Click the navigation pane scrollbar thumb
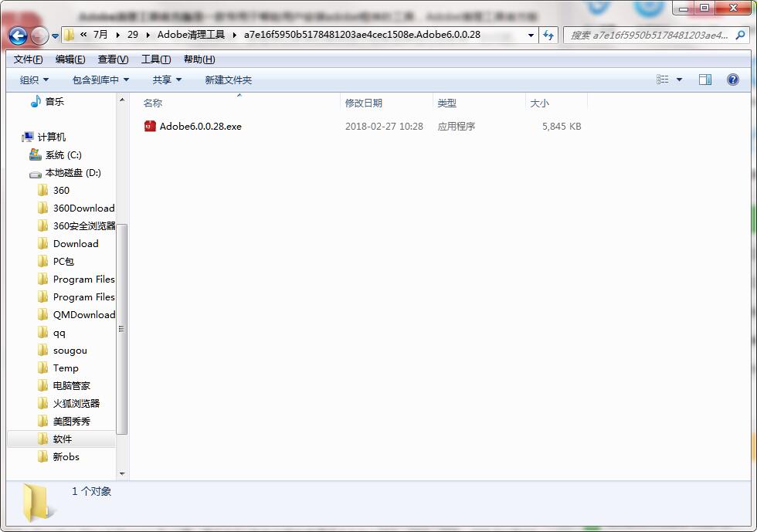The width and height of the screenshot is (757, 532). click(x=122, y=329)
